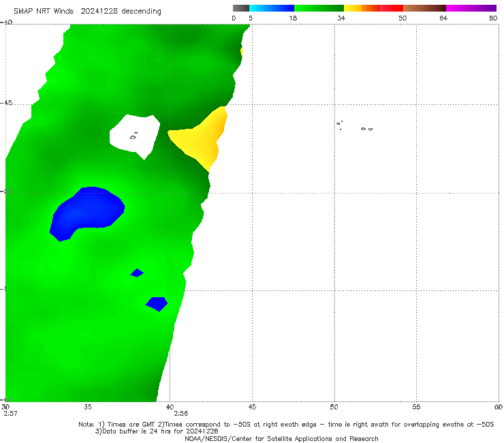The image size is (504, 443).
Task: Click the "3)Data buffer is 24 hrs" note line
Action: 157,431
